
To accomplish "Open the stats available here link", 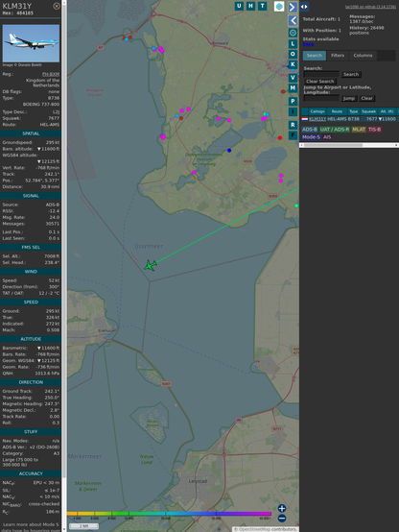I will click(x=308, y=44).
